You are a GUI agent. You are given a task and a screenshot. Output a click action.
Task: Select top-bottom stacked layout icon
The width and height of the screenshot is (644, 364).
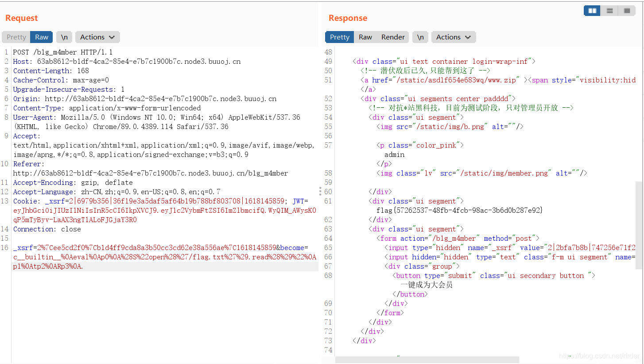pos(609,11)
